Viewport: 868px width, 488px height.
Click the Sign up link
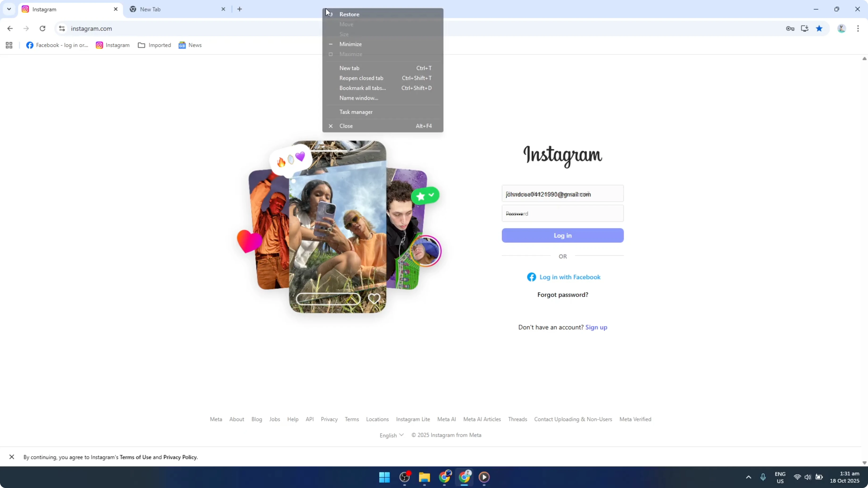click(x=596, y=327)
